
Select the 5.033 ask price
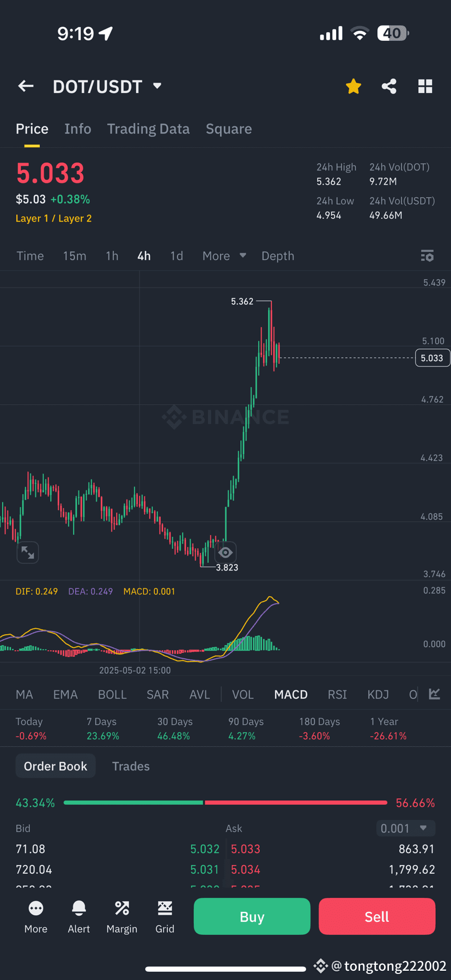(x=246, y=849)
